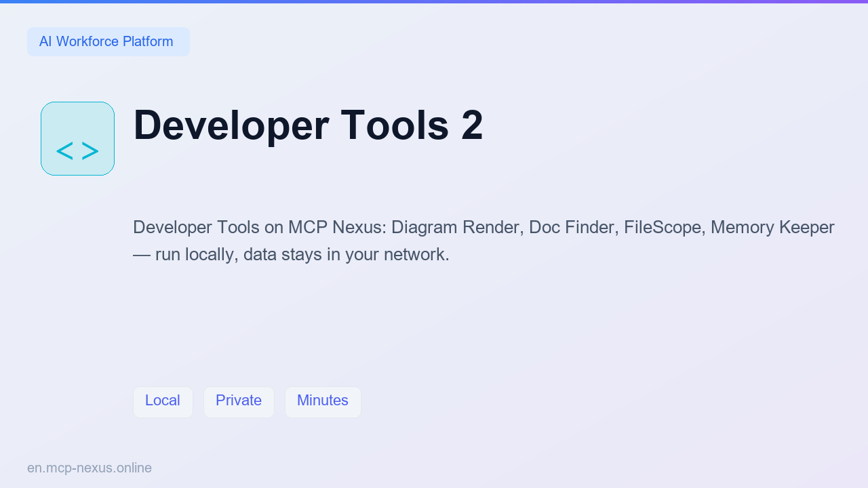The width and height of the screenshot is (868, 488).
Task: Click the right angle bracket in the icon
Action: [90, 151]
